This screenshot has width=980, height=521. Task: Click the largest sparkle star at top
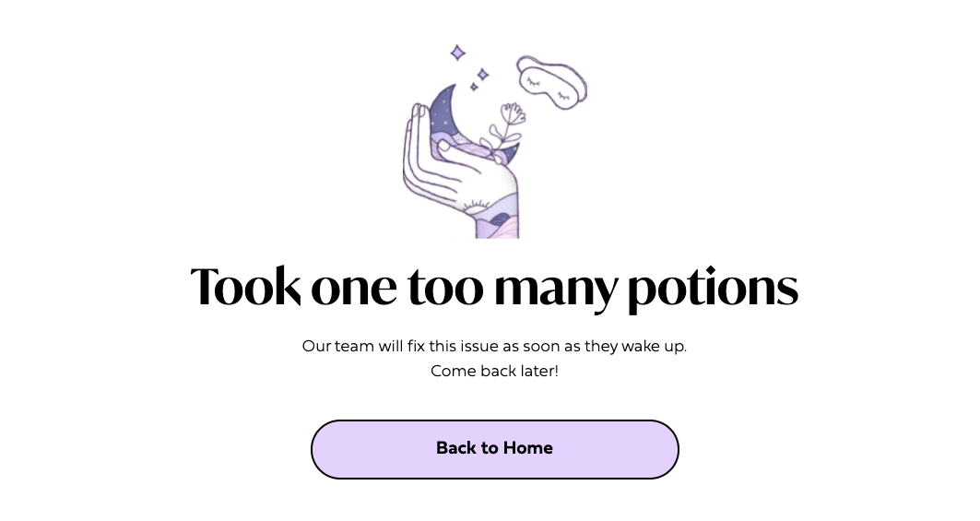[x=457, y=53]
